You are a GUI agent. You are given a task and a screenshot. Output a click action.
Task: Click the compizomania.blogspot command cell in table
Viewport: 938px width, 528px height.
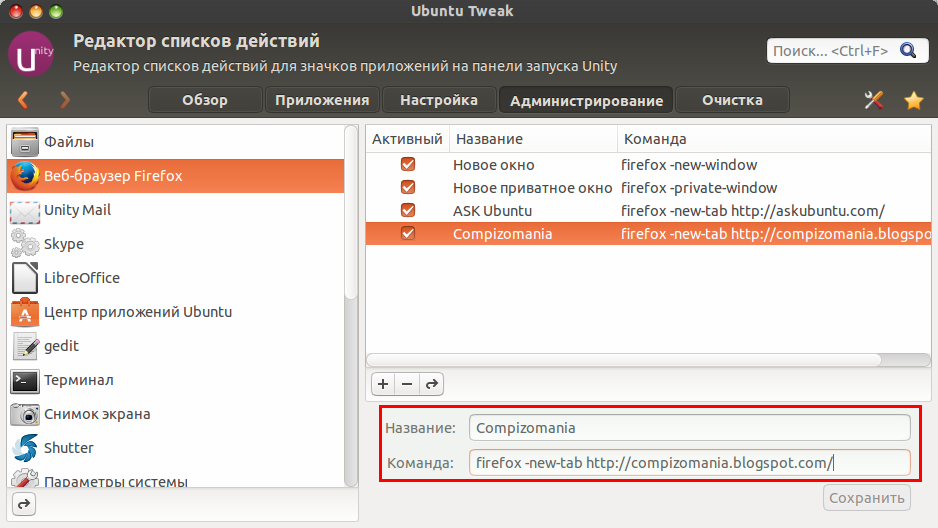775,234
